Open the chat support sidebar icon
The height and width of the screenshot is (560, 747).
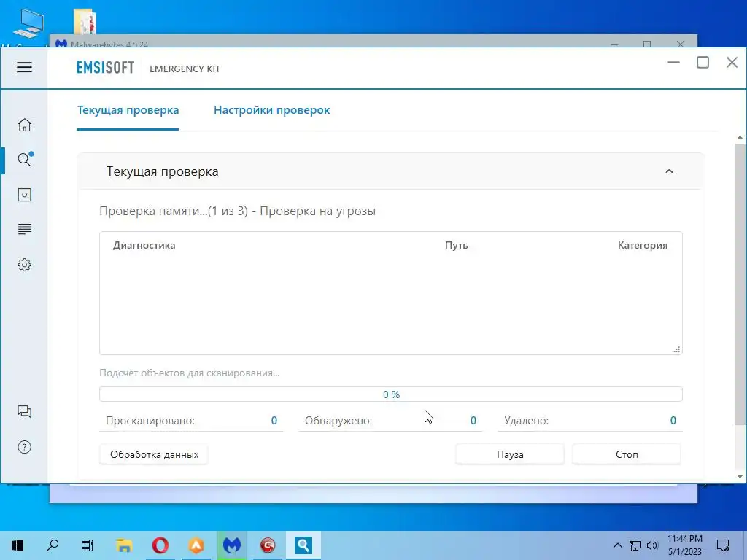[24, 411]
